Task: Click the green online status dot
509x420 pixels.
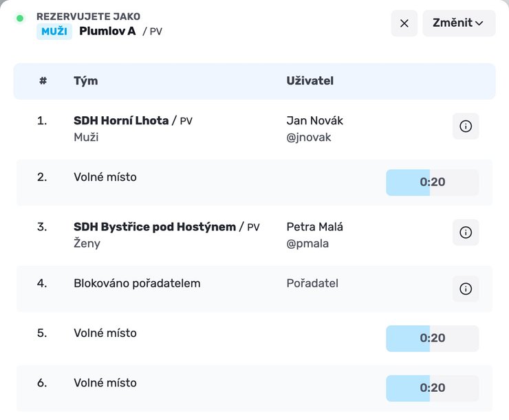Action: [20, 18]
